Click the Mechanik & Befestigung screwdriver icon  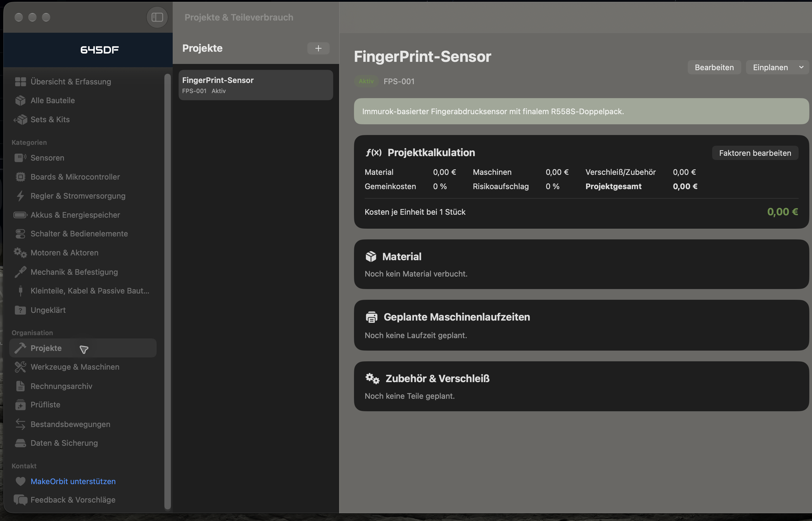(x=20, y=272)
